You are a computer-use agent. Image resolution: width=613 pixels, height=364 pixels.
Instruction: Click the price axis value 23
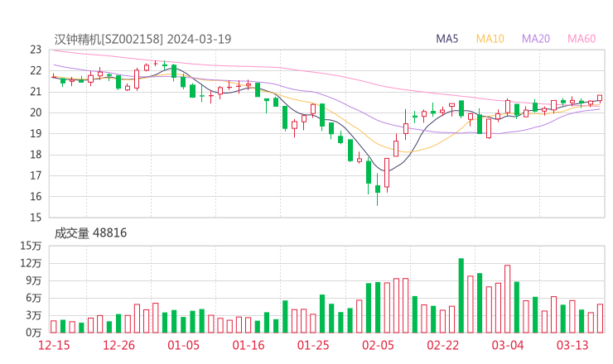(36, 50)
